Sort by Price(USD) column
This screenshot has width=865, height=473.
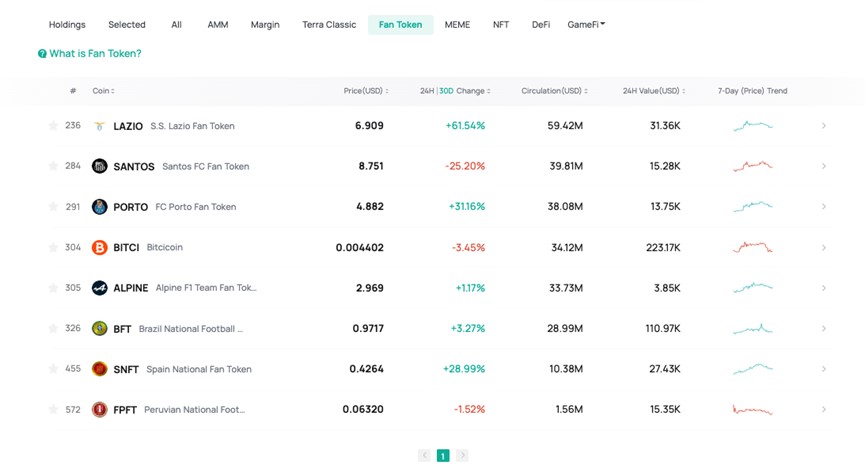click(366, 91)
